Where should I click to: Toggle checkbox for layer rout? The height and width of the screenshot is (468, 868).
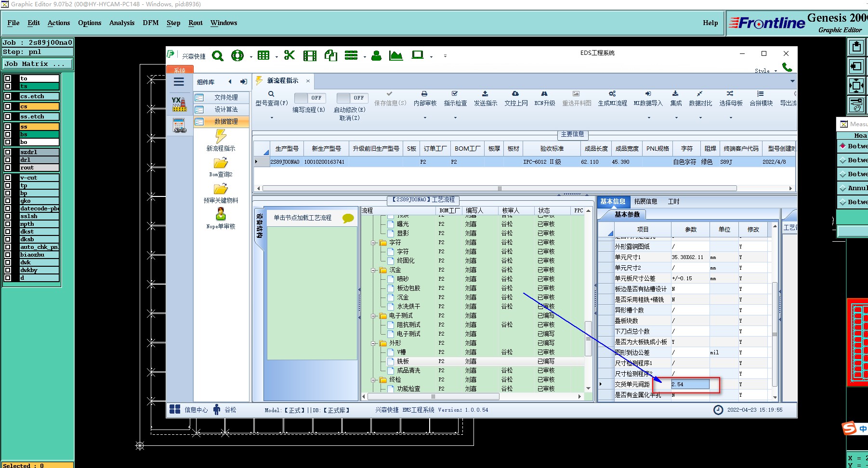(8, 168)
